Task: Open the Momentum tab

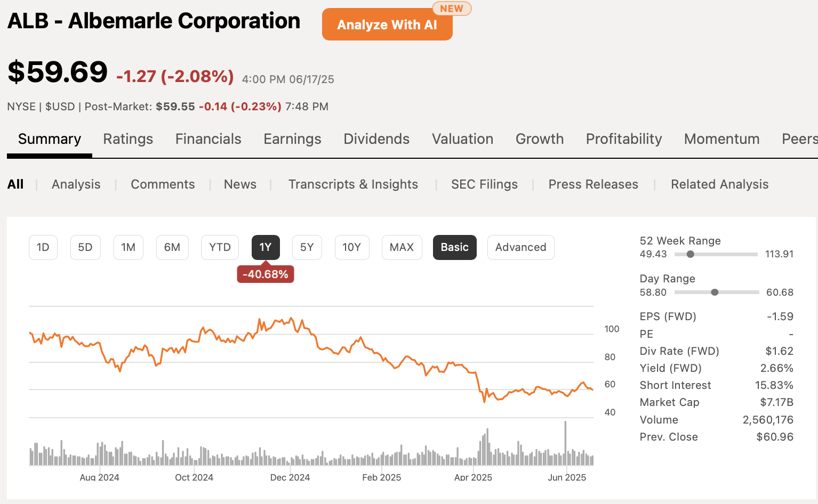Action: click(721, 139)
